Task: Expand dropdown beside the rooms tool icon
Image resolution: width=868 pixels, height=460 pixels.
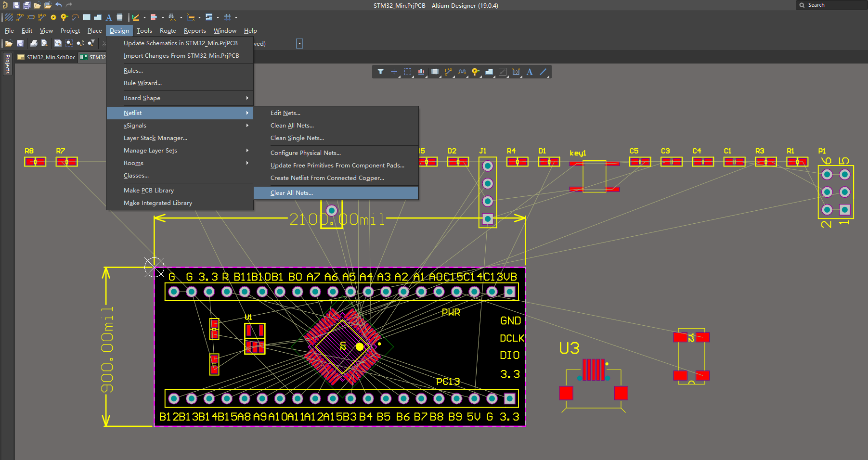Action: click(x=218, y=17)
